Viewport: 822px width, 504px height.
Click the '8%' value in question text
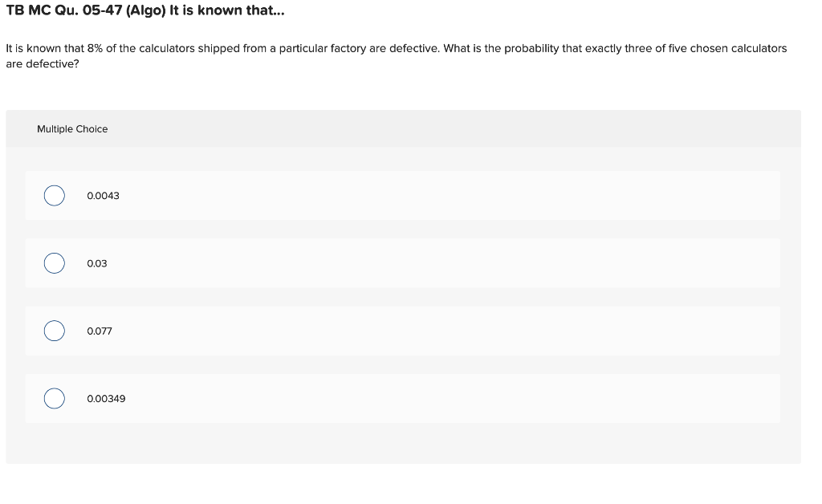pyautogui.click(x=95, y=48)
